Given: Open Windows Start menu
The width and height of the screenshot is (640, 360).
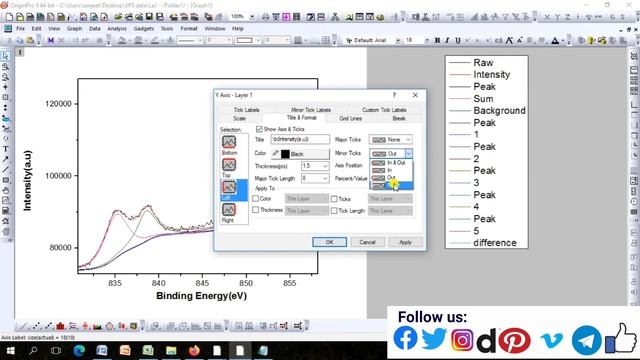Looking at the screenshot, I should (10, 350).
